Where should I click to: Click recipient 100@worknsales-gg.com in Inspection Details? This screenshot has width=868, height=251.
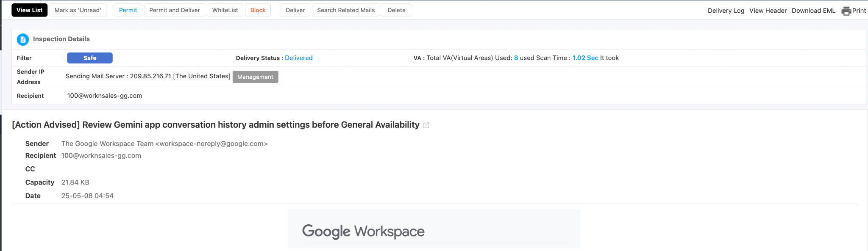[x=105, y=96]
